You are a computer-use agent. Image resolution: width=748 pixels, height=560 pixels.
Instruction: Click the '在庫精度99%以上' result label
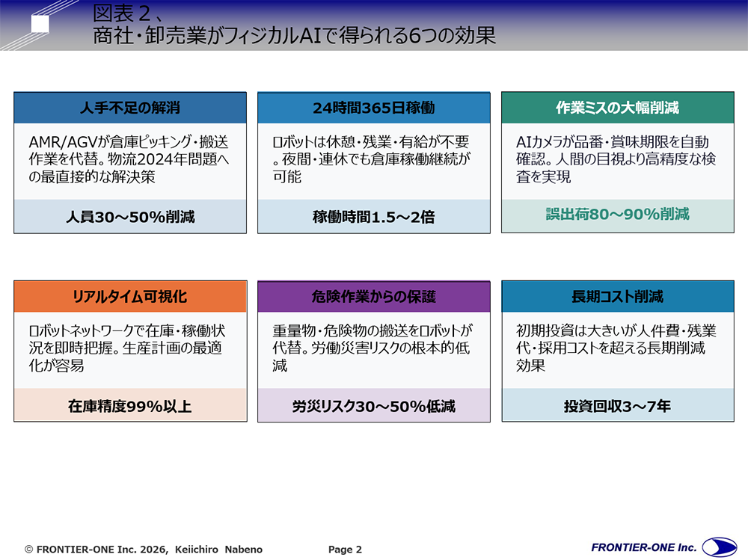tap(129, 406)
